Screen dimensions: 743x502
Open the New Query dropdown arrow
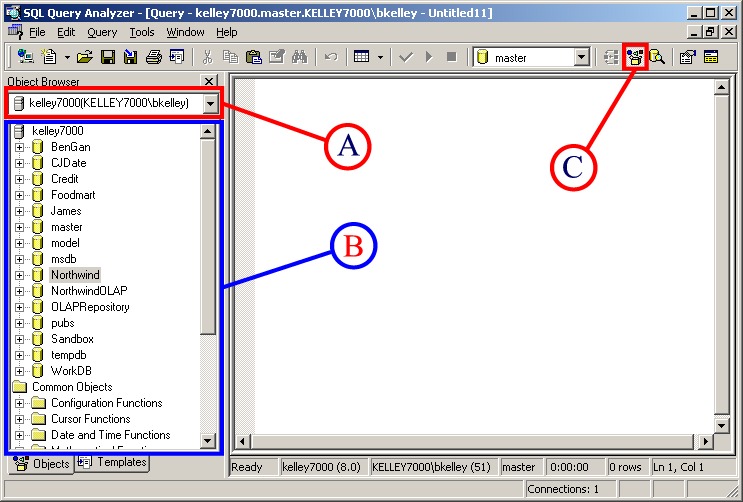pyautogui.click(x=67, y=58)
